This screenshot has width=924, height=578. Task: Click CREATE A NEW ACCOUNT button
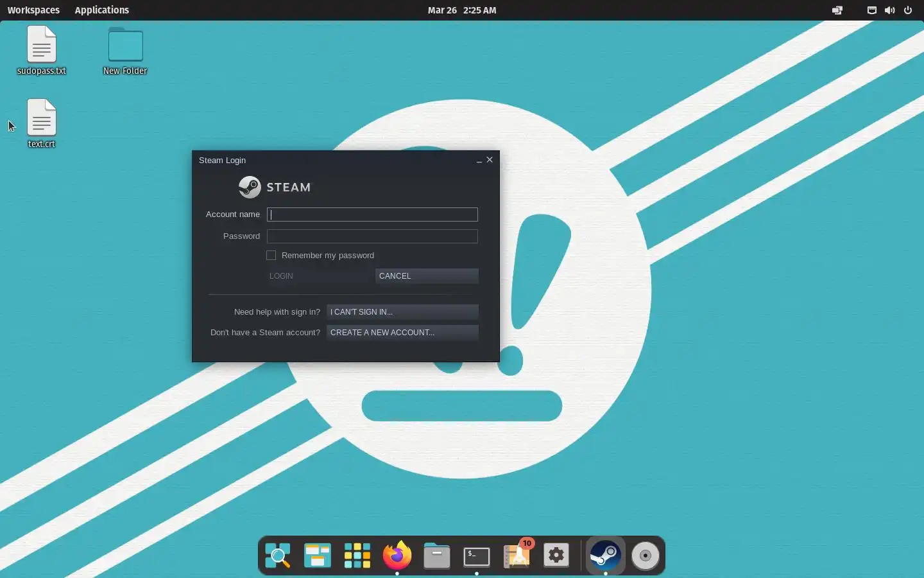[403, 333]
